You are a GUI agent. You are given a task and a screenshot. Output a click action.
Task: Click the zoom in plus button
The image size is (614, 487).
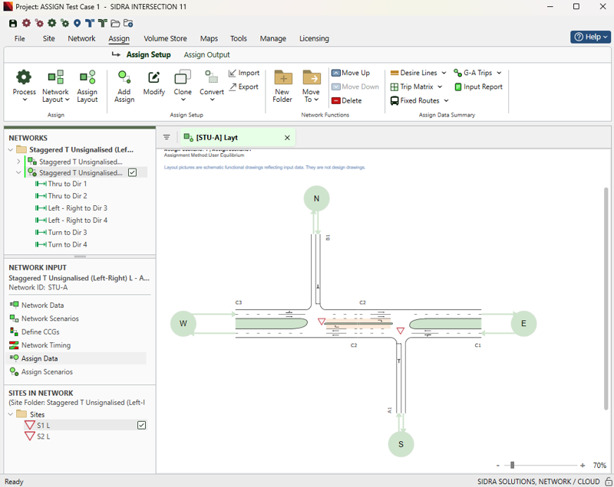[x=582, y=465]
